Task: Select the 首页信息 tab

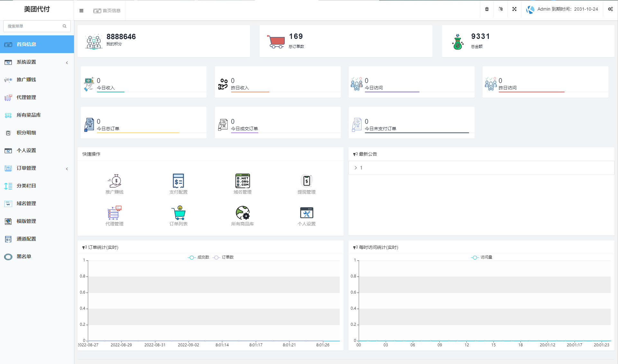Action: tap(107, 11)
